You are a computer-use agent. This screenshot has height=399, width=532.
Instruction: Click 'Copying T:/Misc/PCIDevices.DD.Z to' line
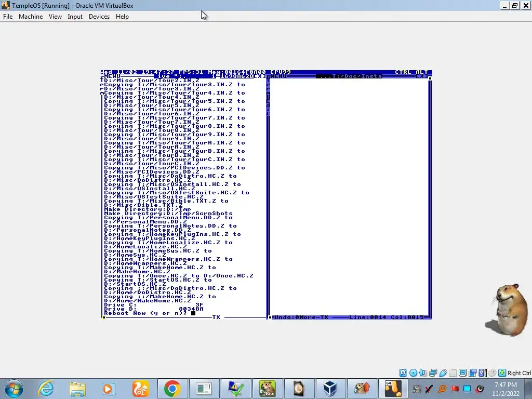[175, 168]
